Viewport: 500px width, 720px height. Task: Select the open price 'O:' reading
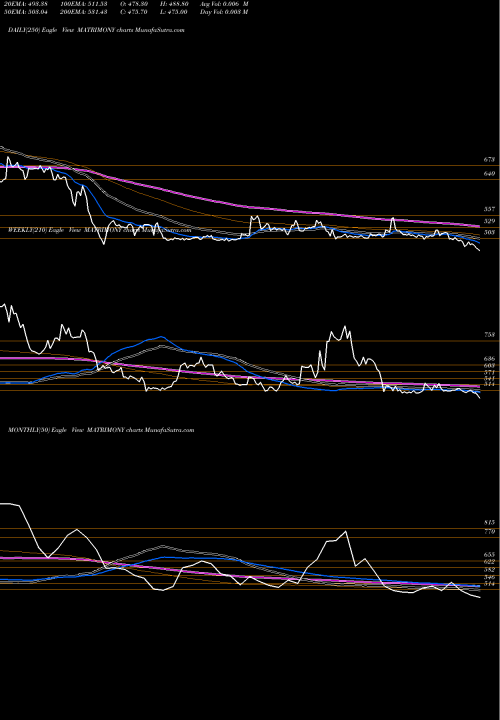(x=134, y=4)
